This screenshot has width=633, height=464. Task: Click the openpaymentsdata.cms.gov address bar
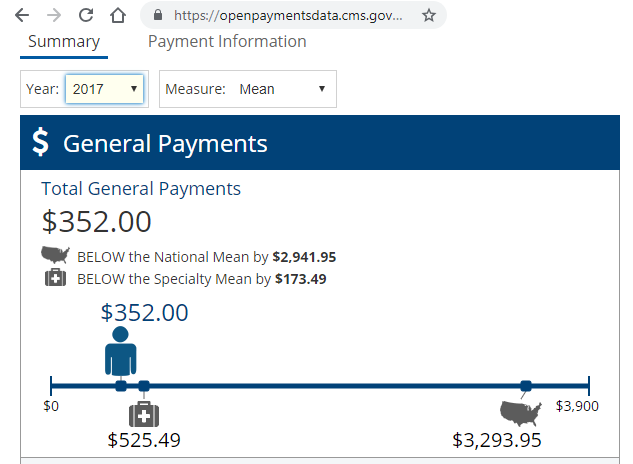point(287,15)
